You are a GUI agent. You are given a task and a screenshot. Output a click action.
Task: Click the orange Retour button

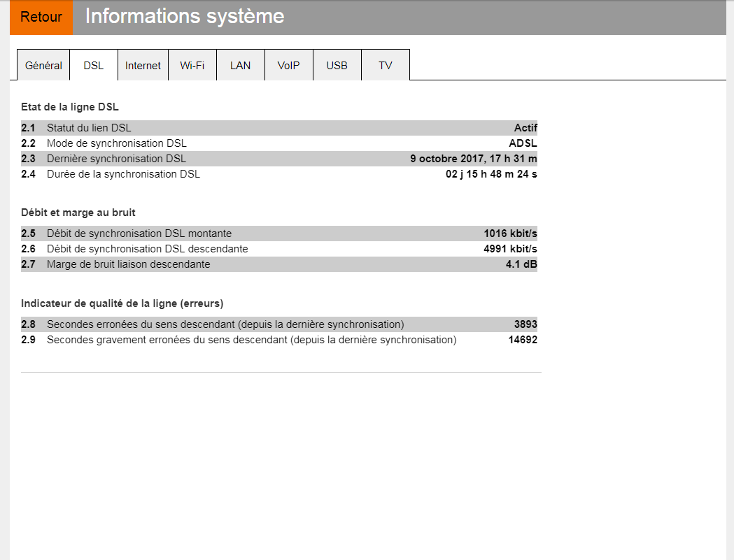click(x=41, y=17)
